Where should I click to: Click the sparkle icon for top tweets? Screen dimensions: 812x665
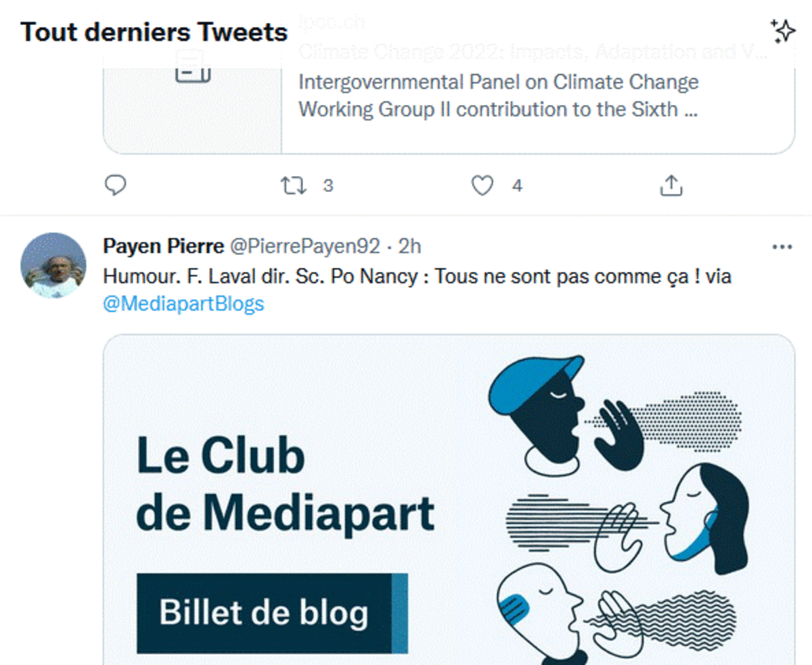[x=782, y=31]
